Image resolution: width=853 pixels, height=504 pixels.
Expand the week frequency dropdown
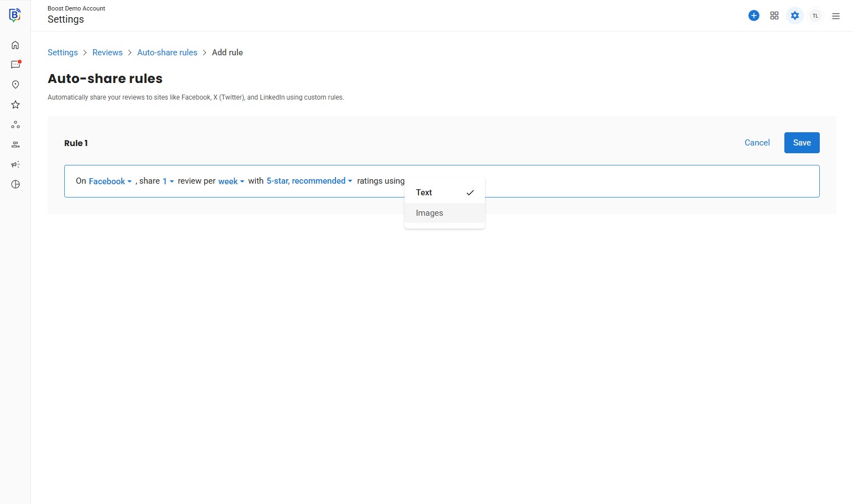point(231,181)
